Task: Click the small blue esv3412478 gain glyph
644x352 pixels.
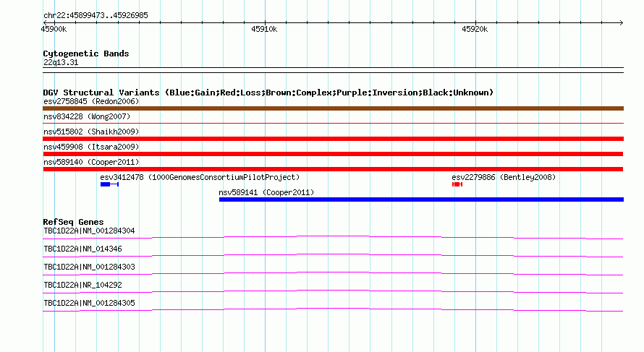Action: (109, 184)
